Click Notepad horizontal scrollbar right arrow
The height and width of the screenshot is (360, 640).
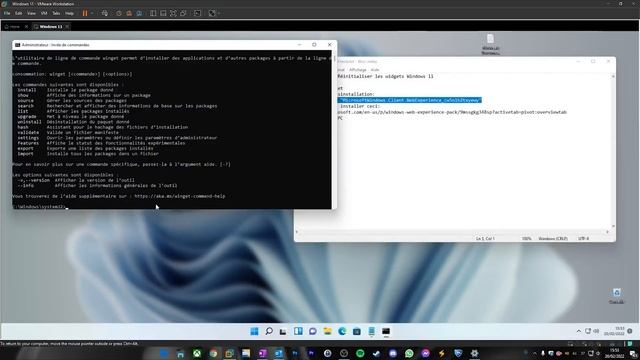pos(607,232)
